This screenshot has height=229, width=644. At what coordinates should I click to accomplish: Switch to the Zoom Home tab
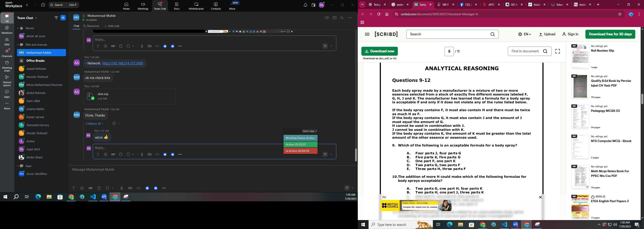[x=126, y=6]
